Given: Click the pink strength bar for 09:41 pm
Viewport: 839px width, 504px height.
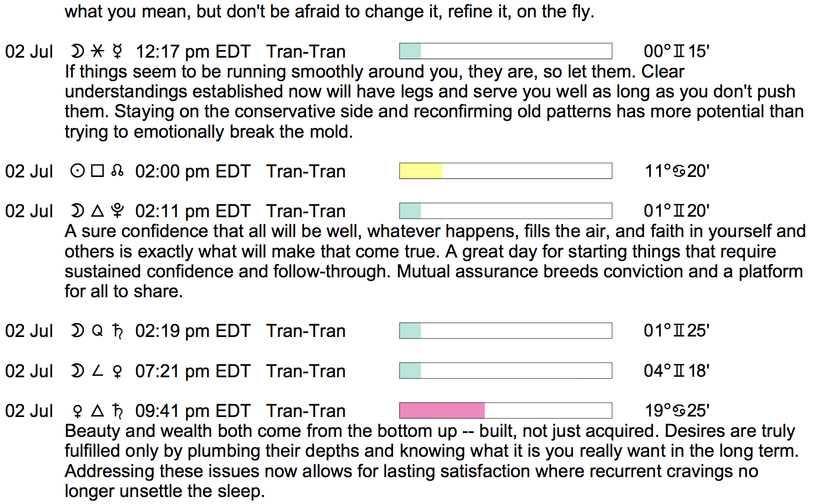Looking at the screenshot, I should click(x=442, y=411).
